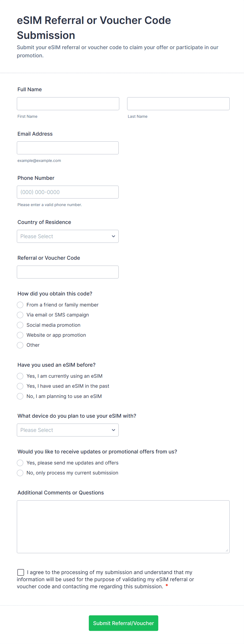Select 'Yes, I have used an eSIM in the past'
The width and height of the screenshot is (244, 644).
(x=20, y=386)
